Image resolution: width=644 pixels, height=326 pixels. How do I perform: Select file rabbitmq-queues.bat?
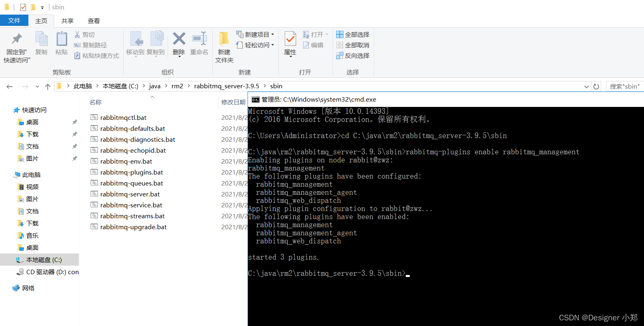(x=131, y=183)
